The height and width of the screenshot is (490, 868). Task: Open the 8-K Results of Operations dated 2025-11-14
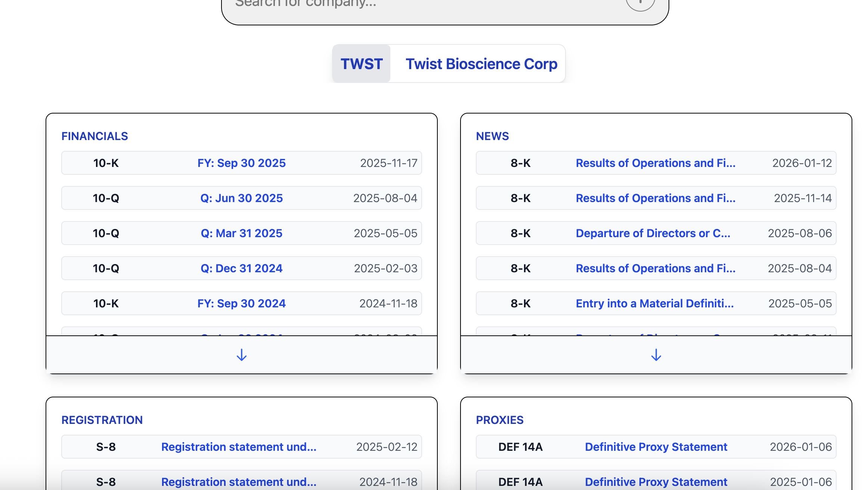click(655, 198)
